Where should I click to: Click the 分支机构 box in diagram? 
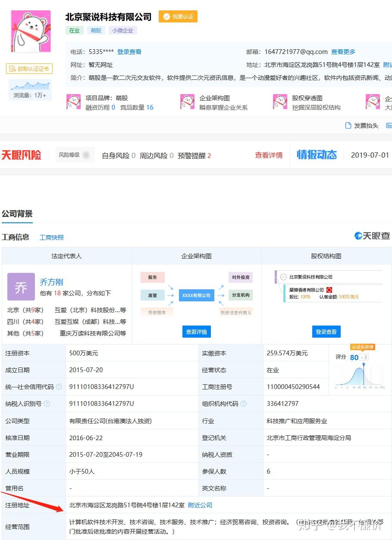tap(241, 295)
